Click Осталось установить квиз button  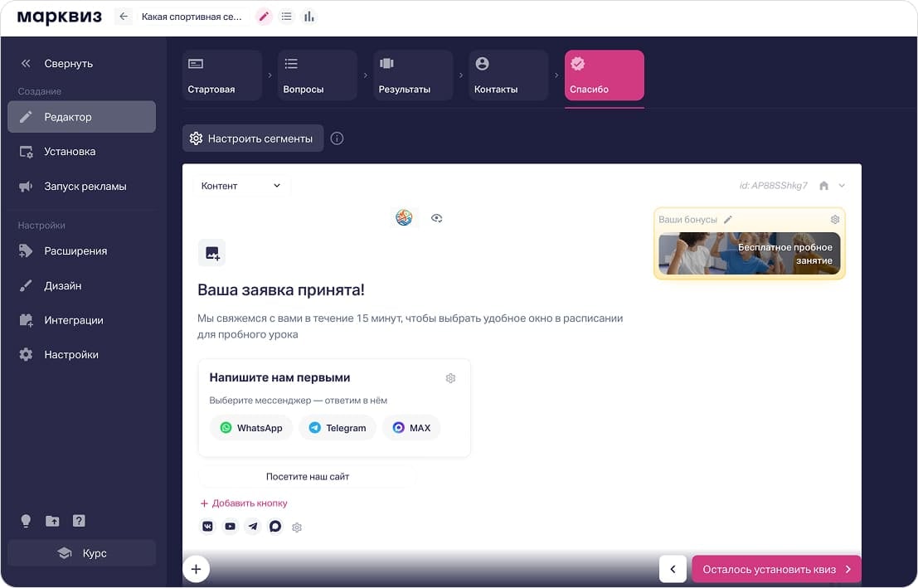(x=776, y=569)
